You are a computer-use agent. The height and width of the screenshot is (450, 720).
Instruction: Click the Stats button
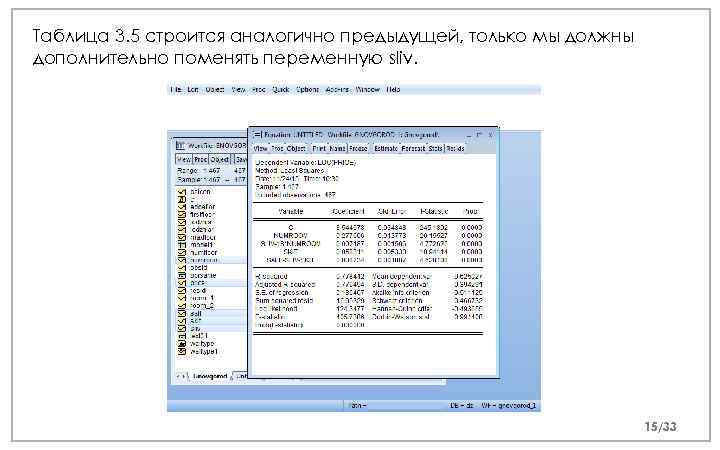tap(436, 148)
